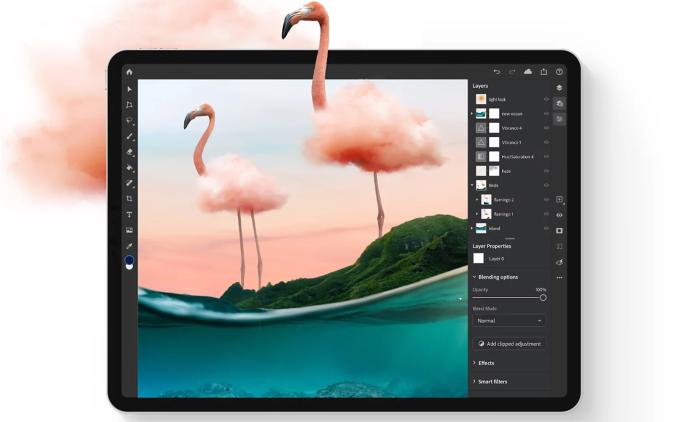Hide the Hue/Saturation 4 adjustment layer
The height and width of the screenshot is (422, 675).
546,157
